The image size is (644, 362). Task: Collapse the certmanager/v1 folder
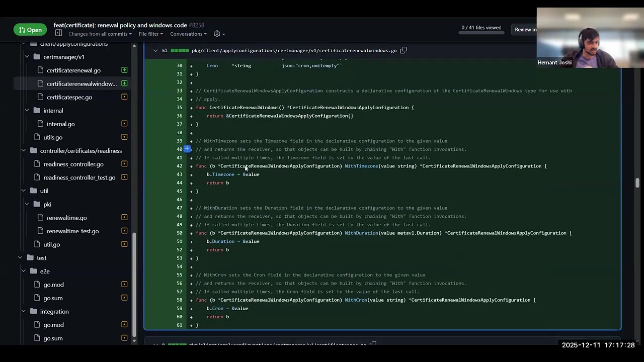point(27,57)
